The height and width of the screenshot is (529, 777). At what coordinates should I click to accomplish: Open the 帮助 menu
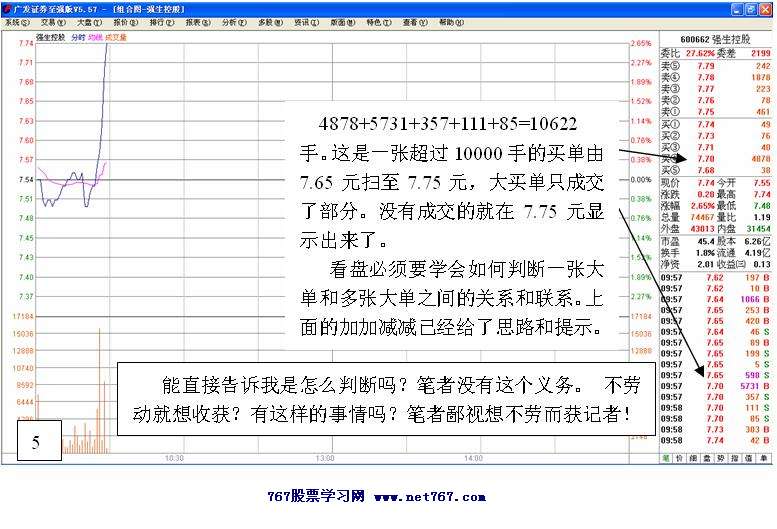(450, 22)
